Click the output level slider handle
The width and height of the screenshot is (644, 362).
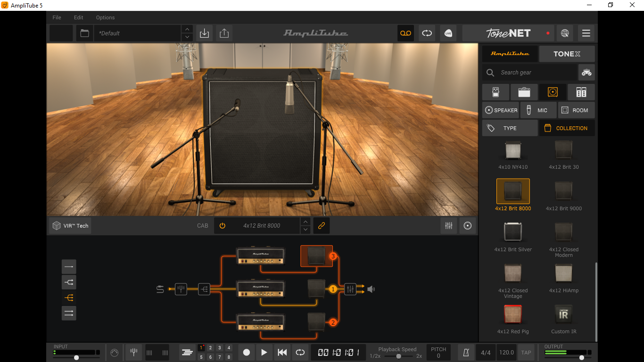click(x=581, y=358)
